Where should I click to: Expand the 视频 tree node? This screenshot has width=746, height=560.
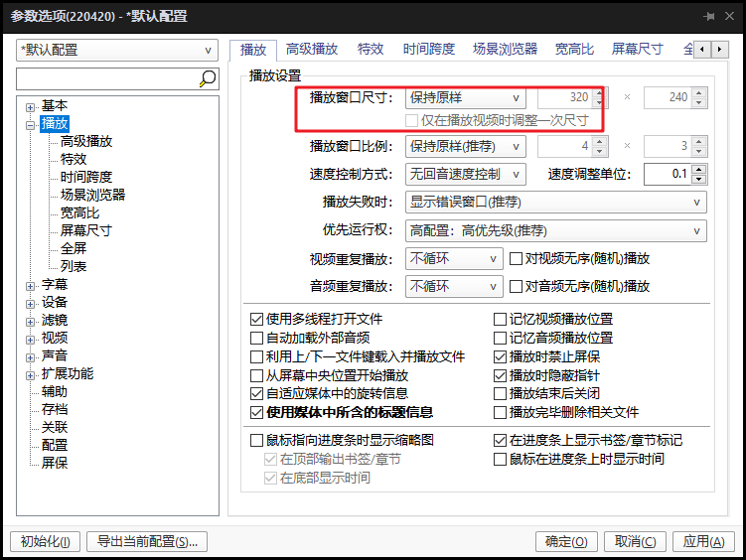point(30,340)
